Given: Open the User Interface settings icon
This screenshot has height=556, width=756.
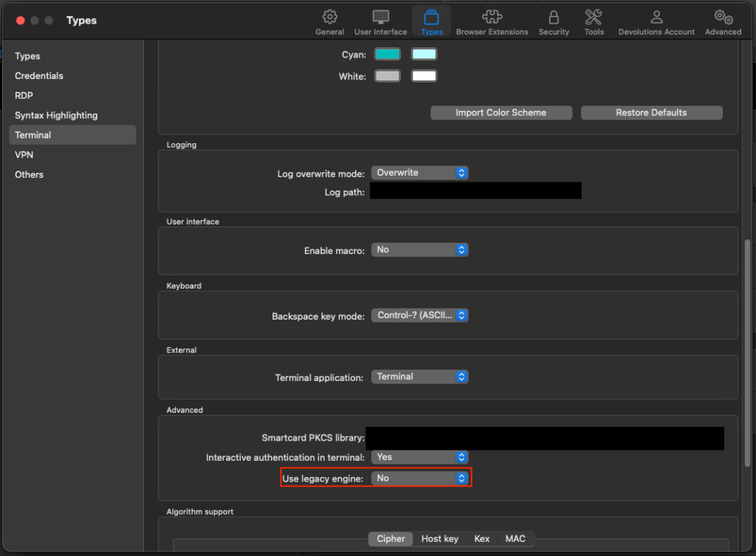Looking at the screenshot, I should 380,18.
